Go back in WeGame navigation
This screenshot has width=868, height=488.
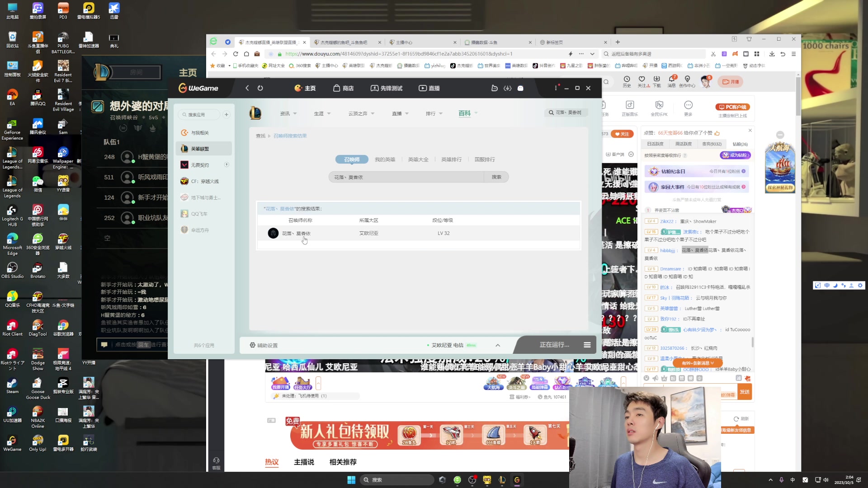click(247, 88)
